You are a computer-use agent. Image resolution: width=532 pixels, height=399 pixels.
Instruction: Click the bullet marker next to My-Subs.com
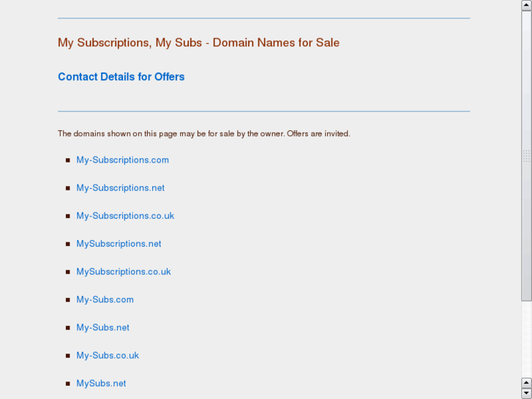pos(68,299)
